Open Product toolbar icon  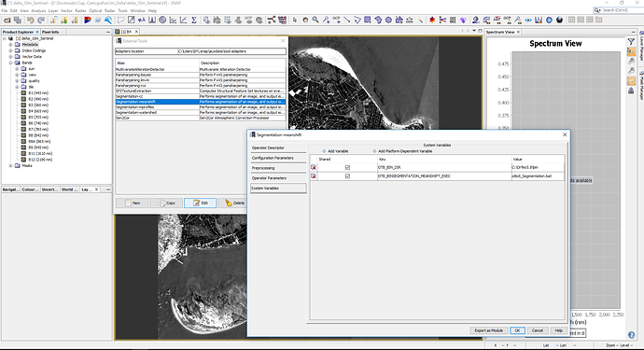coord(7,20)
